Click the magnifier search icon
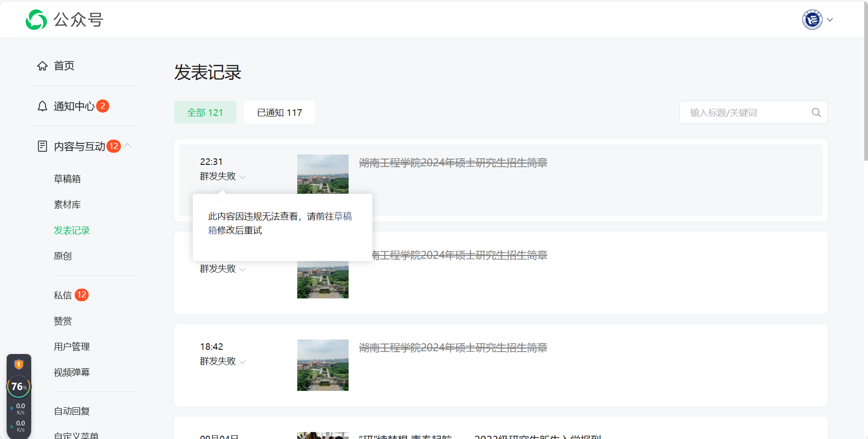The image size is (868, 439). click(816, 113)
